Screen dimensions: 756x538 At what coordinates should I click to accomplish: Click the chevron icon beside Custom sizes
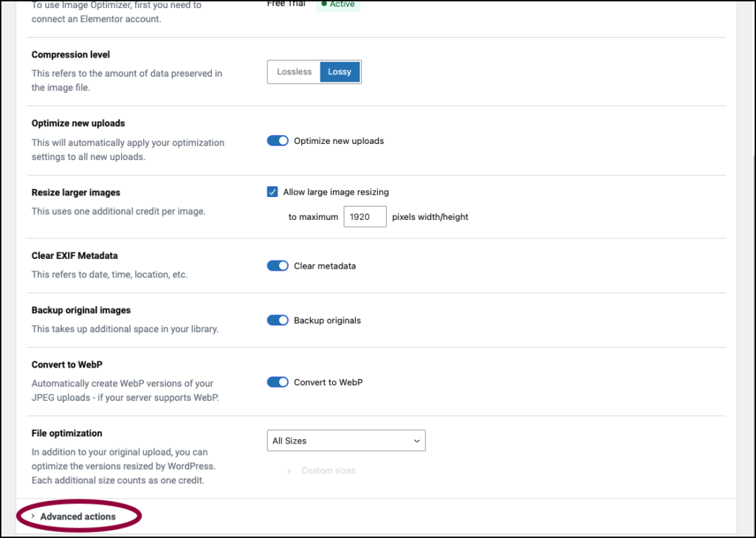(x=289, y=471)
